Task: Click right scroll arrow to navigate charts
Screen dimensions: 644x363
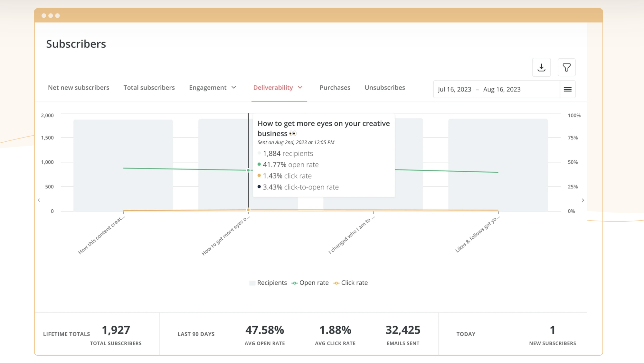Action: pos(583,200)
